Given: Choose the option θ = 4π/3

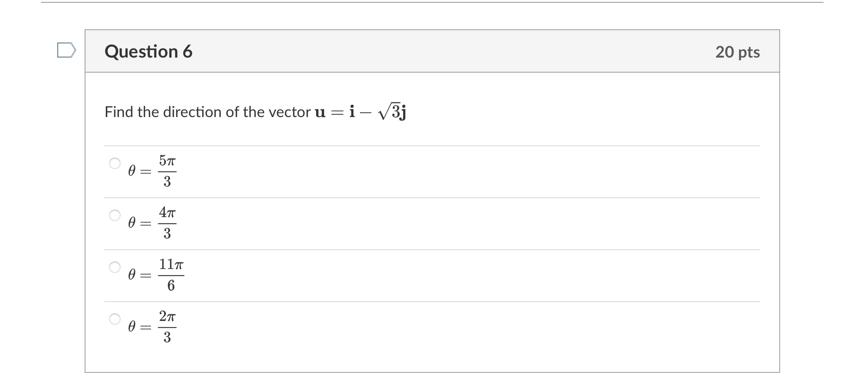Looking at the screenshot, I should coord(115,215).
